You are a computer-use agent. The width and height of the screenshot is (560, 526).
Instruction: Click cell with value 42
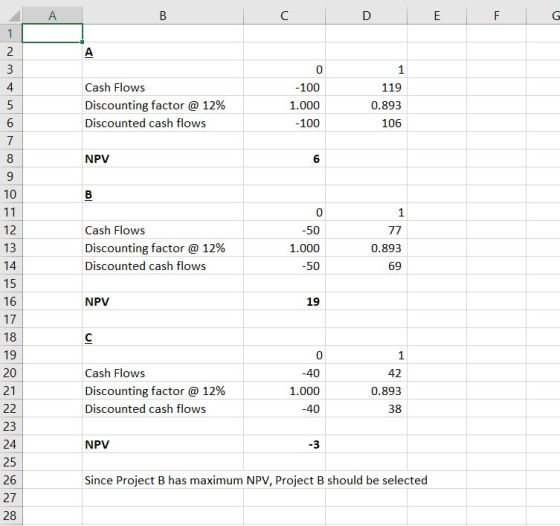[366, 373]
